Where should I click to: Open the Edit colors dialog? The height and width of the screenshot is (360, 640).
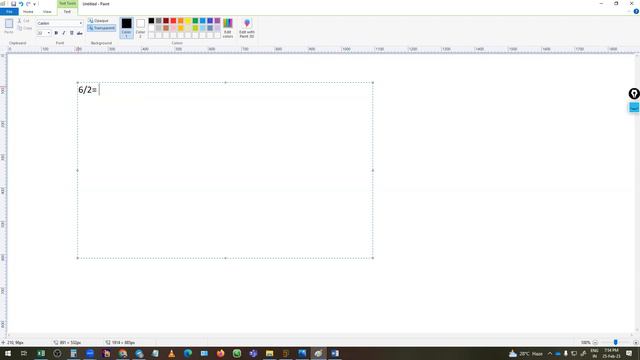tap(228, 28)
